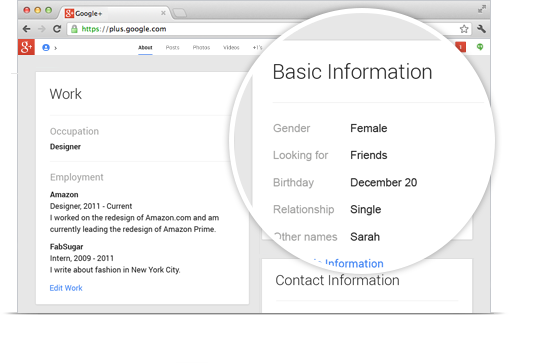This screenshot has width=558, height=363.
Task: Click the plus.google.com address bar
Action: [178, 29]
